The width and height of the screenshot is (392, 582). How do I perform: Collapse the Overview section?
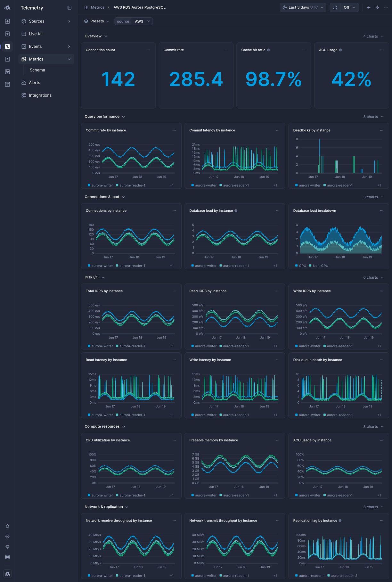(x=96, y=36)
